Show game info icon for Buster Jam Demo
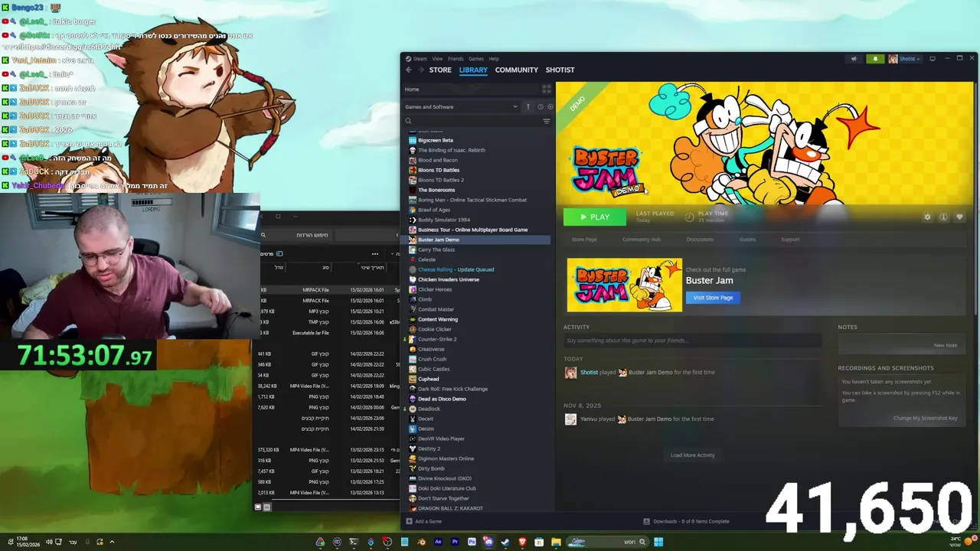The width and height of the screenshot is (980, 551). (x=943, y=217)
